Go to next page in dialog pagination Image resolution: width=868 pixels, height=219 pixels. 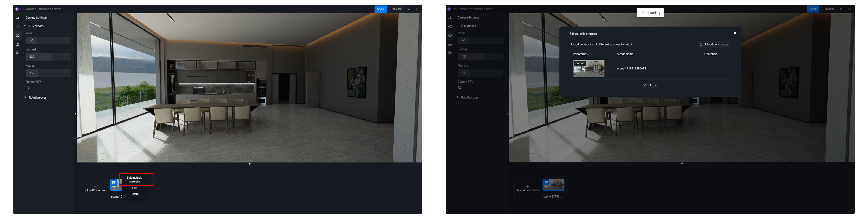[x=655, y=85]
